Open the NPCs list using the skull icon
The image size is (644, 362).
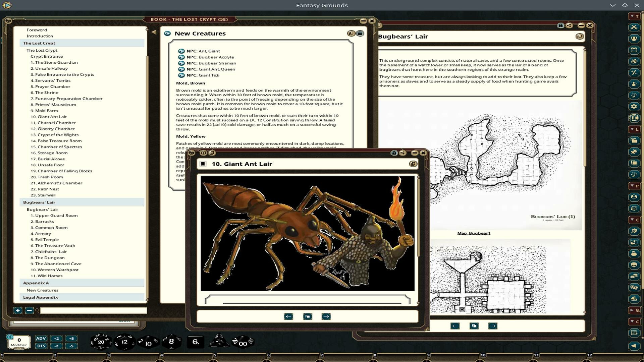coord(634,265)
